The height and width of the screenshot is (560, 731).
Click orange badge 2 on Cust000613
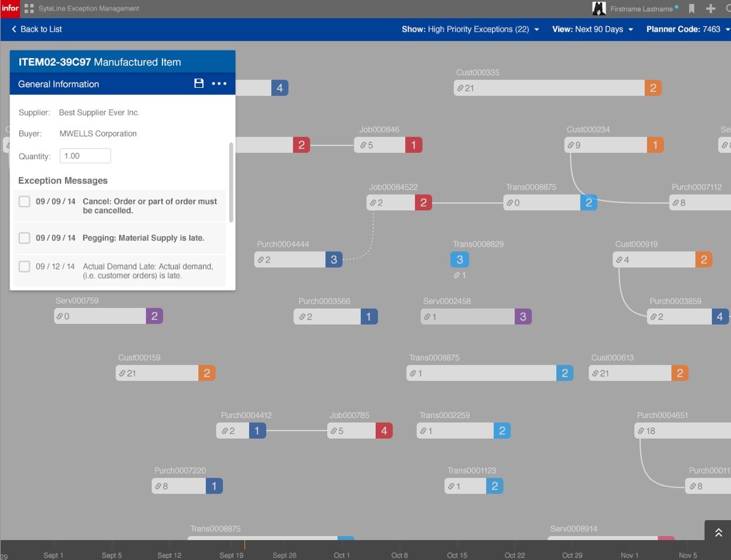[x=680, y=373]
